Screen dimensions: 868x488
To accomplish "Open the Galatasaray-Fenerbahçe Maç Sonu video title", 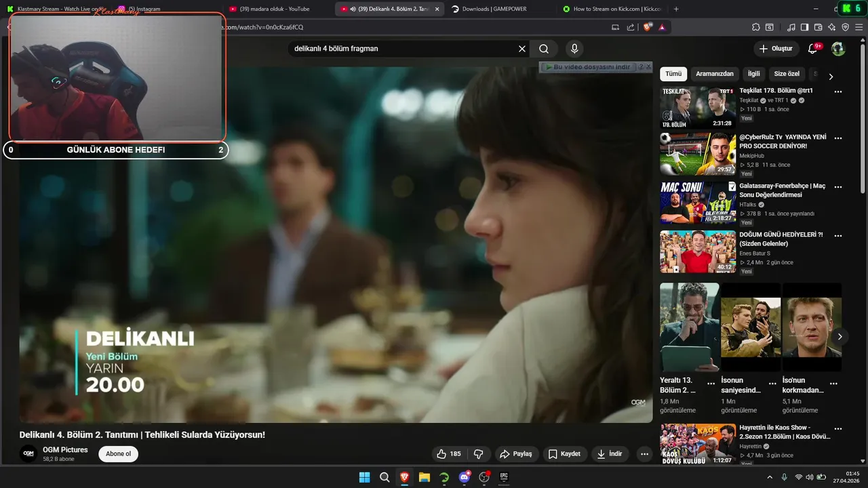I will click(783, 190).
